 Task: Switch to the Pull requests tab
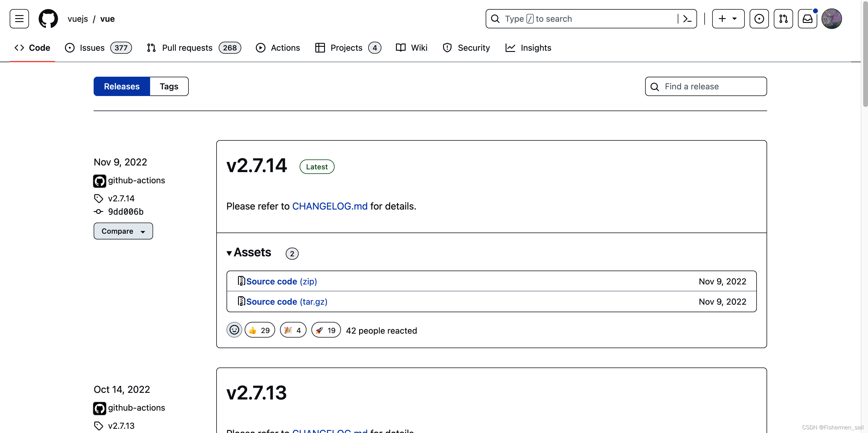[194, 48]
